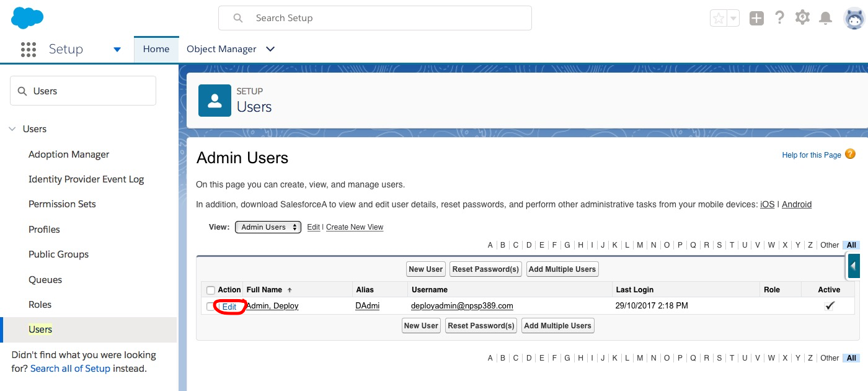The image size is (868, 391).
Task: Click the bottom New User button
Action: [421, 325]
